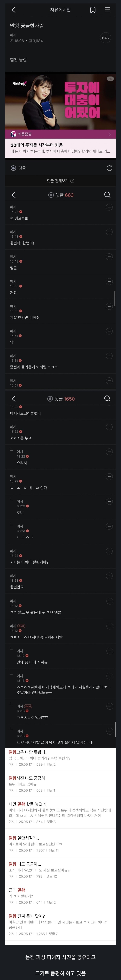Viewport: 121px width, 980px height.
Task: Search comments in the 댓글 663 panel
Action: [107, 195]
